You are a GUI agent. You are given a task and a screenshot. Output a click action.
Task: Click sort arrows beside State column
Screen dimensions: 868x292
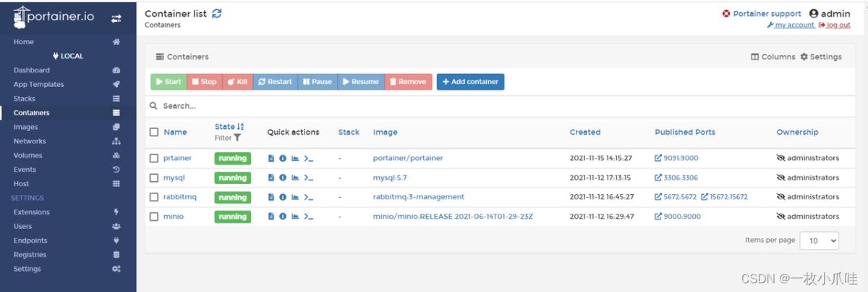pos(241,127)
